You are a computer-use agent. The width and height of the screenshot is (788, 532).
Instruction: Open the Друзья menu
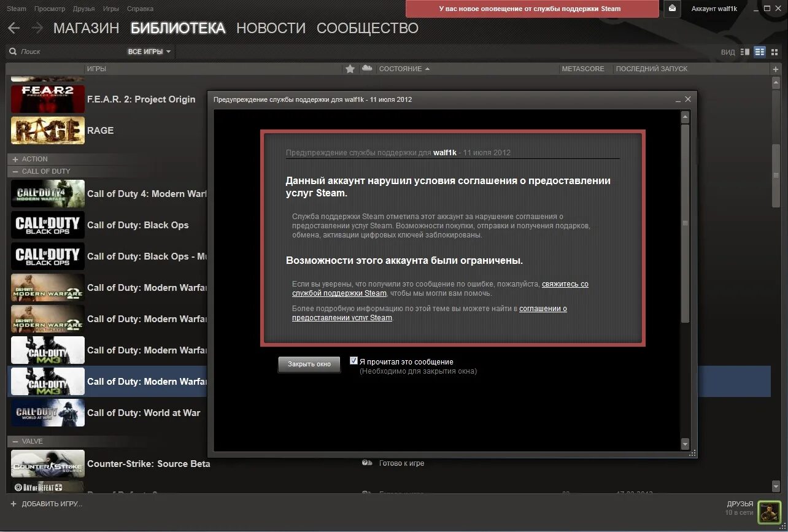tap(83, 9)
